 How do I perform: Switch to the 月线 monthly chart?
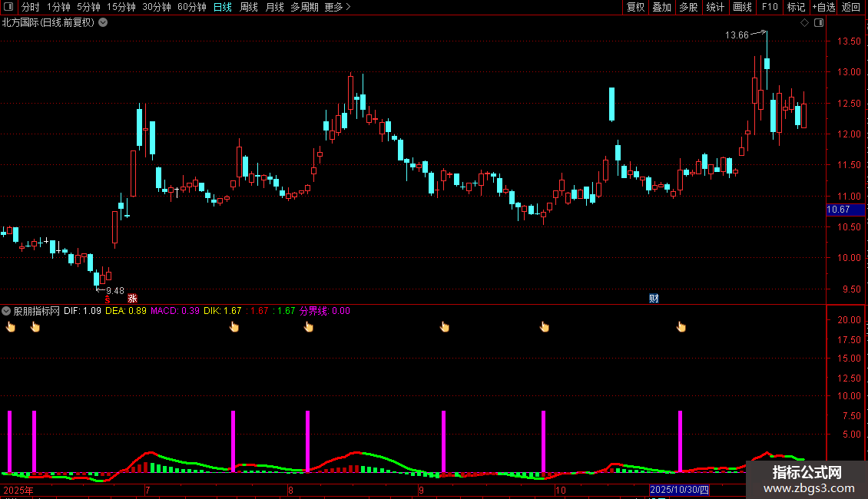[x=274, y=7]
